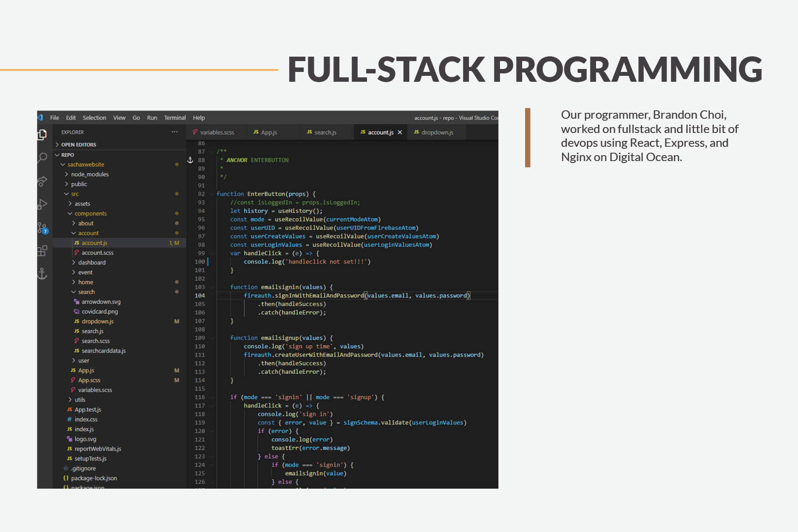Open the Run and Debug icon
Viewport: 798px width, 532px height.
click(x=42, y=204)
